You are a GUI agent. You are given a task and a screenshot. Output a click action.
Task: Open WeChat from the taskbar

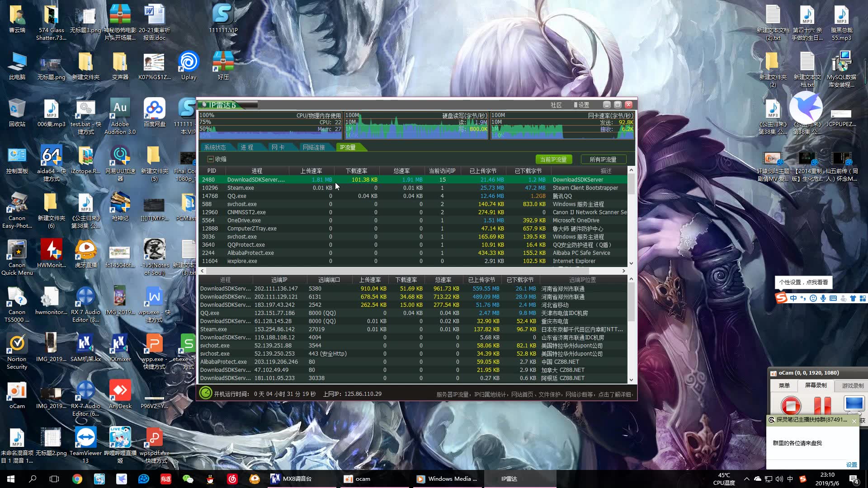(x=188, y=479)
